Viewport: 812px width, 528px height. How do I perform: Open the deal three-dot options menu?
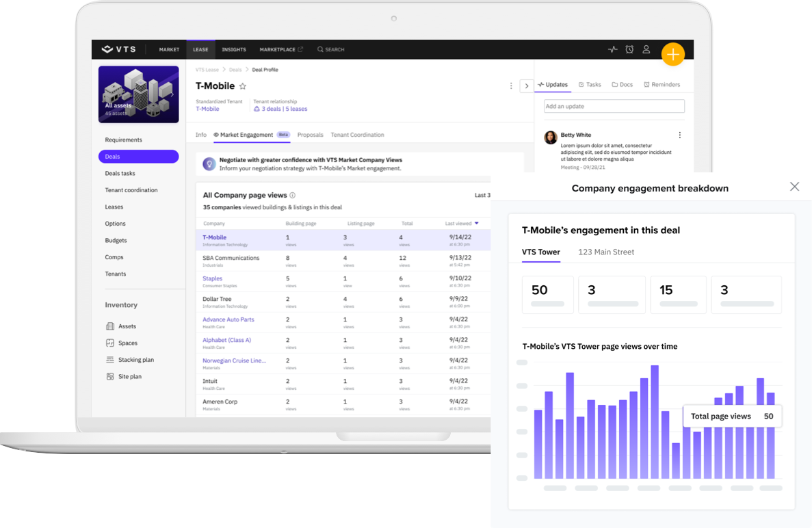[511, 86]
